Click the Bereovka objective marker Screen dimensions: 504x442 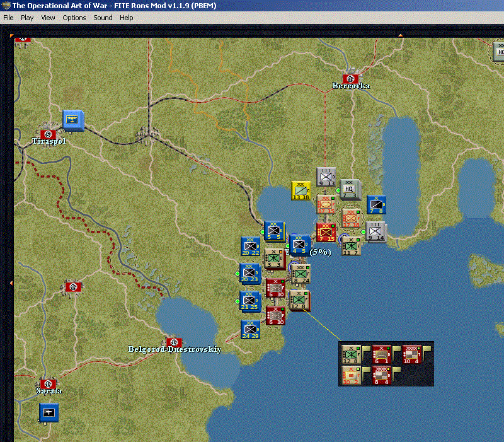pyautogui.click(x=350, y=78)
